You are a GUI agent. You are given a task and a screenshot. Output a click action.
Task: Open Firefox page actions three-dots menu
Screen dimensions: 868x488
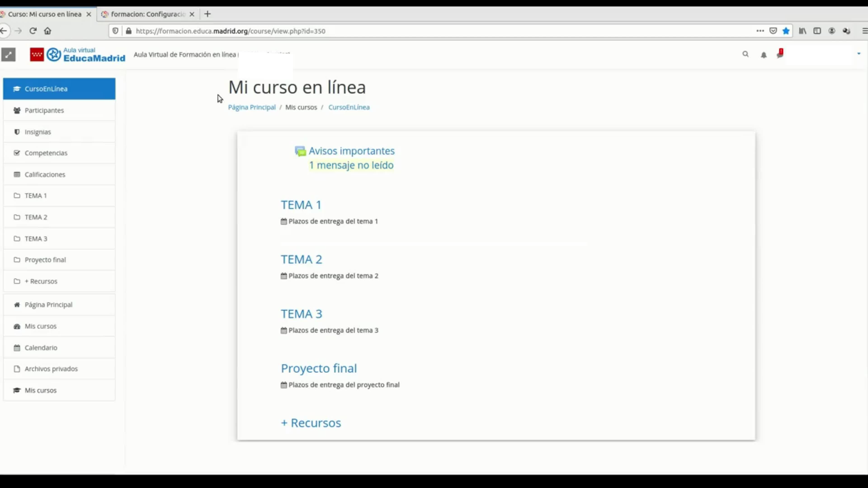pyautogui.click(x=760, y=31)
